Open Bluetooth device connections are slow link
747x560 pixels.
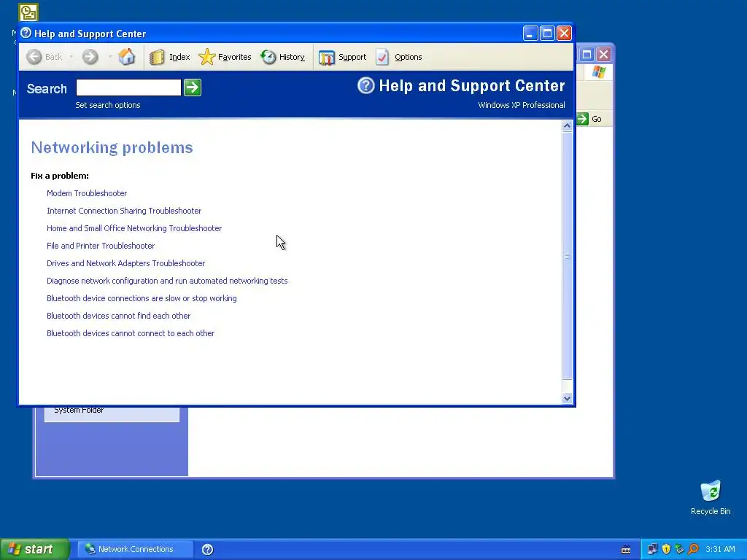pyautogui.click(x=142, y=298)
